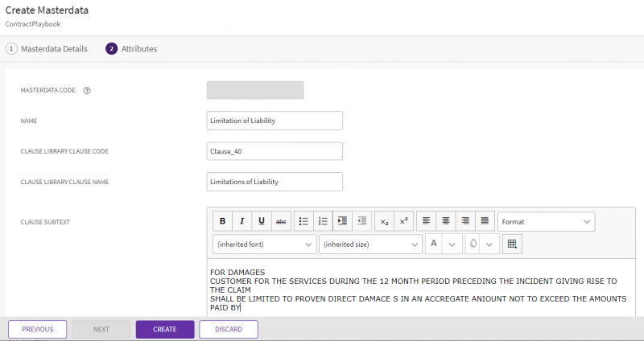
Task: Toggle underline text formatting
Action: 262,221
